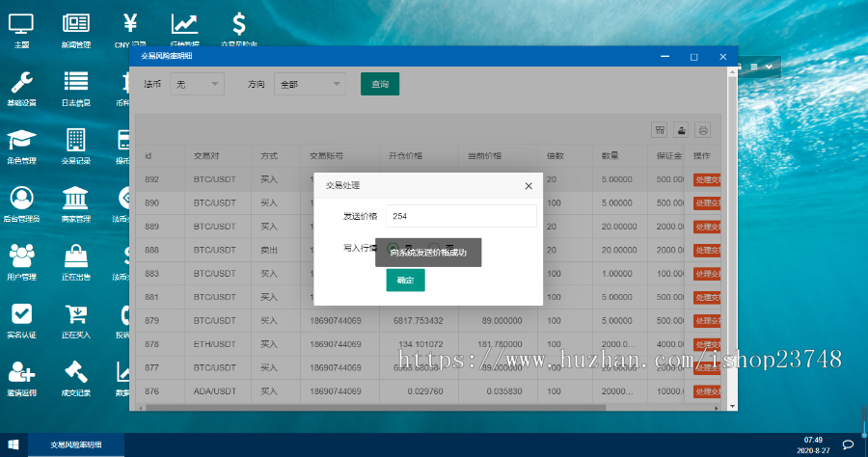868x457 pixels.
Task: Click the horizontal scrollbar under the table
Action: 376,408
